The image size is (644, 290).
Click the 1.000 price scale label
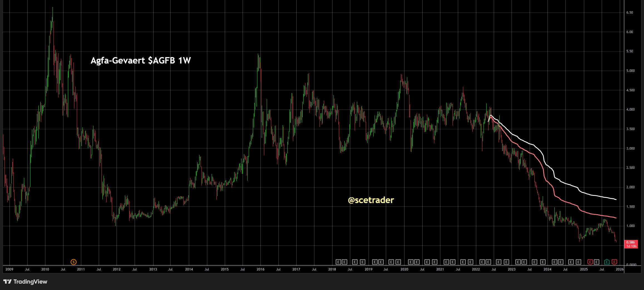(x=630, y=226)
